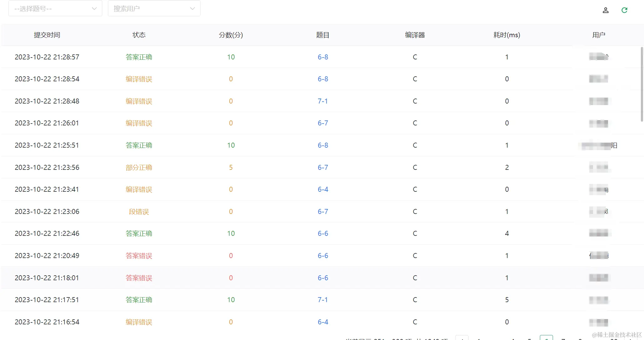This screenshot has height=340, width=644.
Task: Click the 提交时间 column header
Action: [x=47, y=35]
